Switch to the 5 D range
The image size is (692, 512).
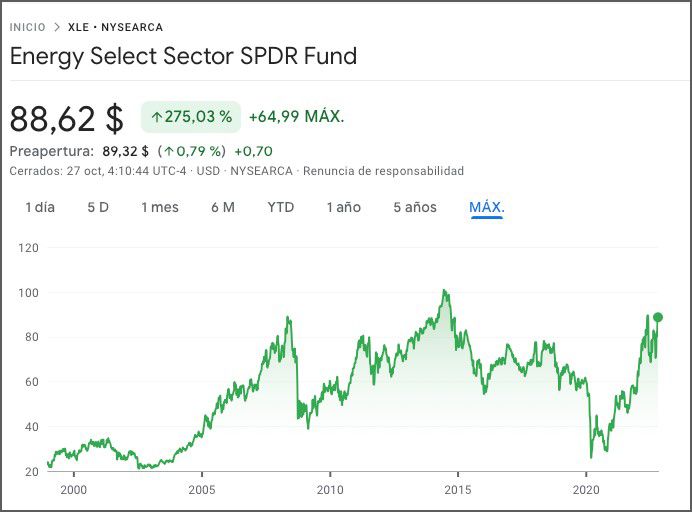98,207
